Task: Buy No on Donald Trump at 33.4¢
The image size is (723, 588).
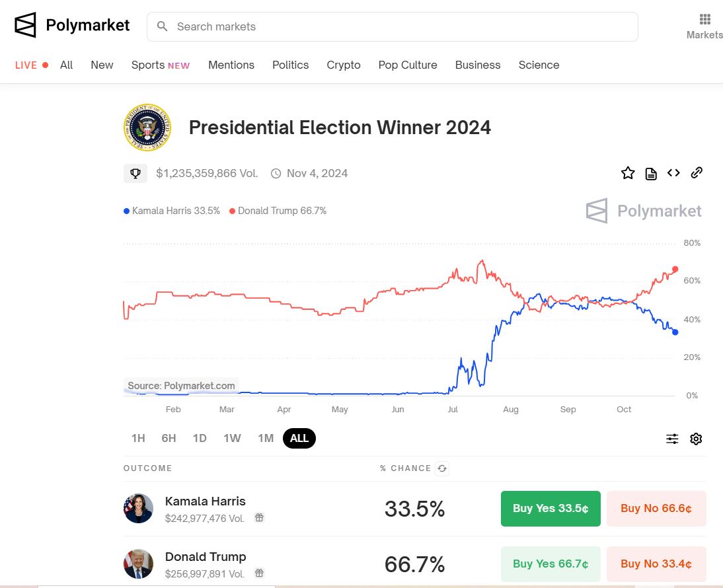Action: (x=656, y=564)
